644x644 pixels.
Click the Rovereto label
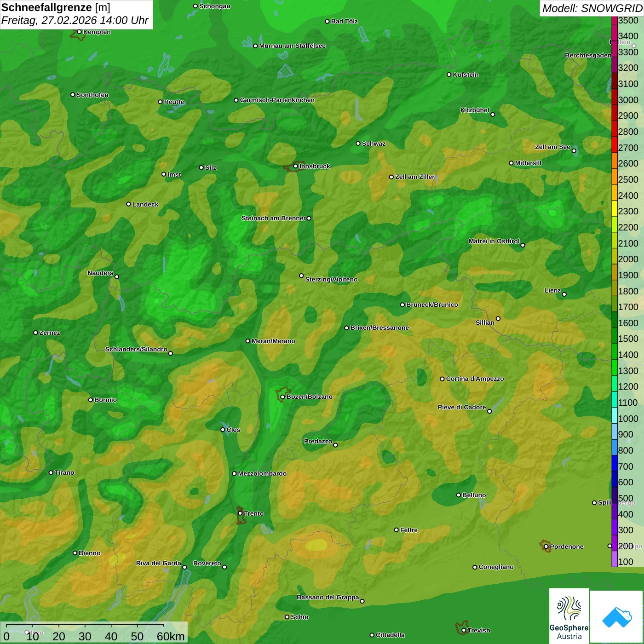coord(207,563)
